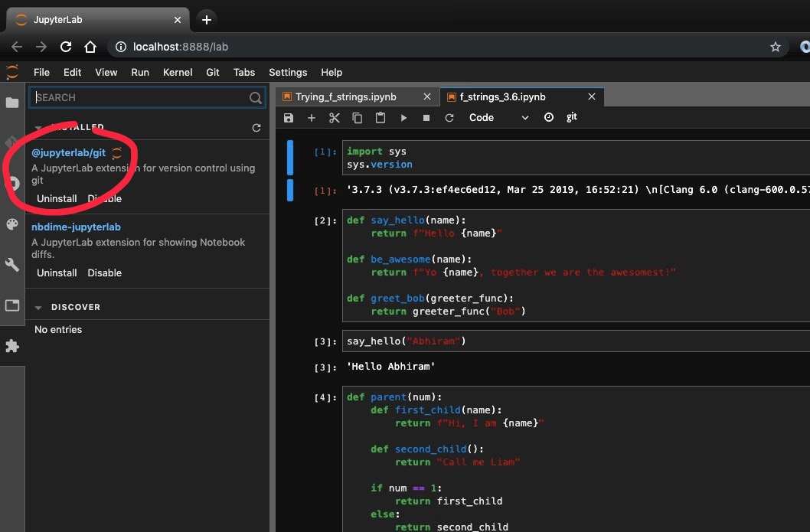Viewport: 810px width, 532px height.
Task: Refresh the installed extensions list
Action: [x=256, y=128]
